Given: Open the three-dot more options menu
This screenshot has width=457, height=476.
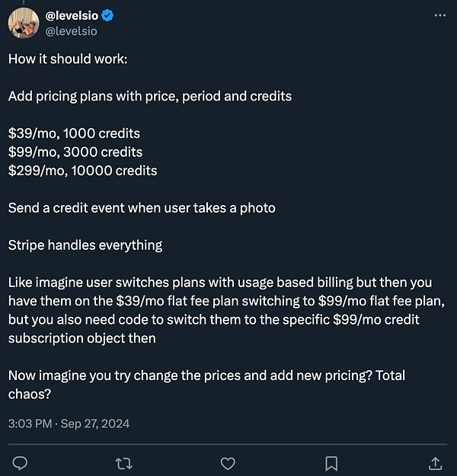Looking at the screenshot, I should (x=439, y=15).
